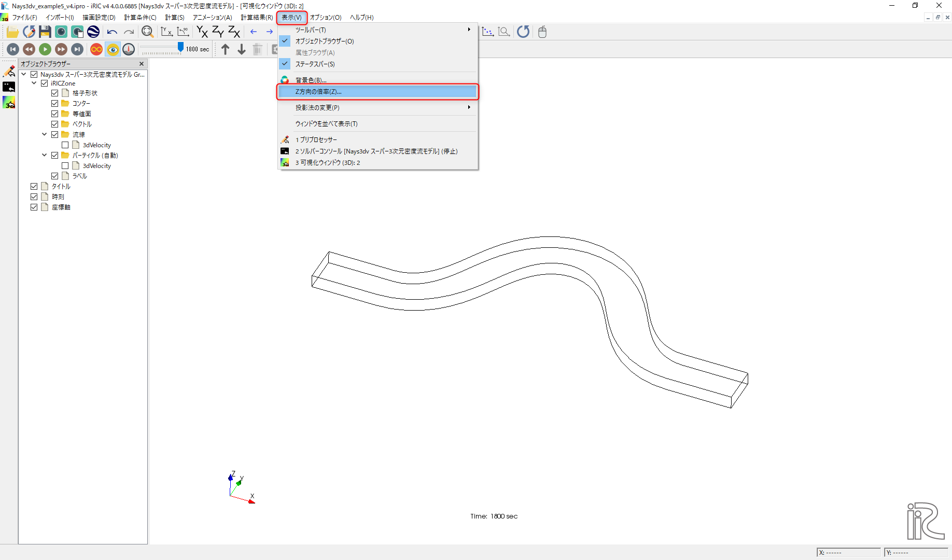Open the ファイル(F) menu

point(24,18)
